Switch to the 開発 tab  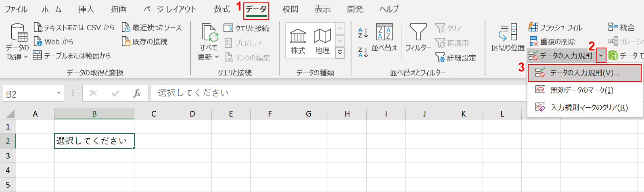pyautogui.click(x=355, y=9)
